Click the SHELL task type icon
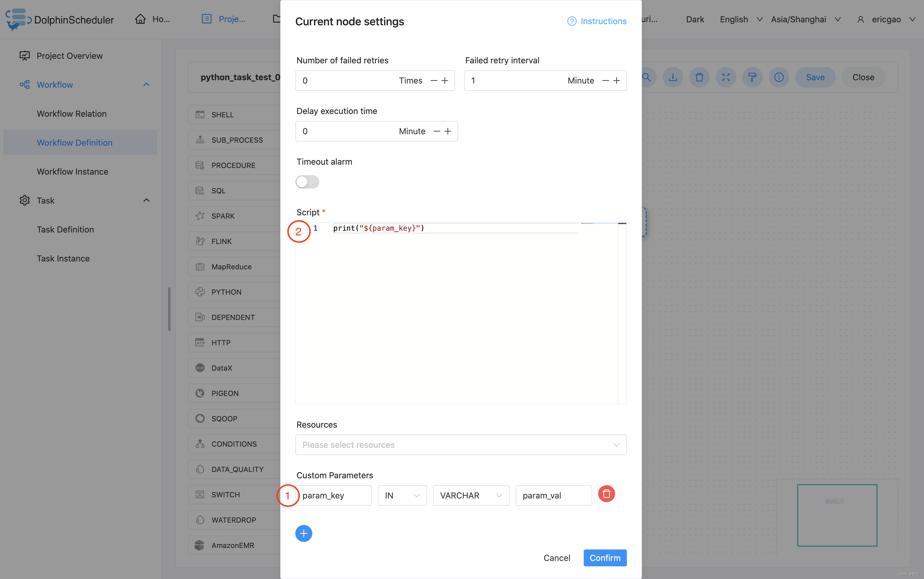This screenshot has width=924, height=579. point(200,115)
